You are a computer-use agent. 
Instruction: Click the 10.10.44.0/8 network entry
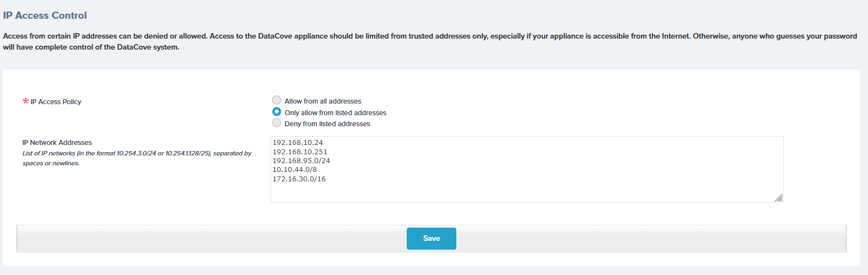point(295,170)
